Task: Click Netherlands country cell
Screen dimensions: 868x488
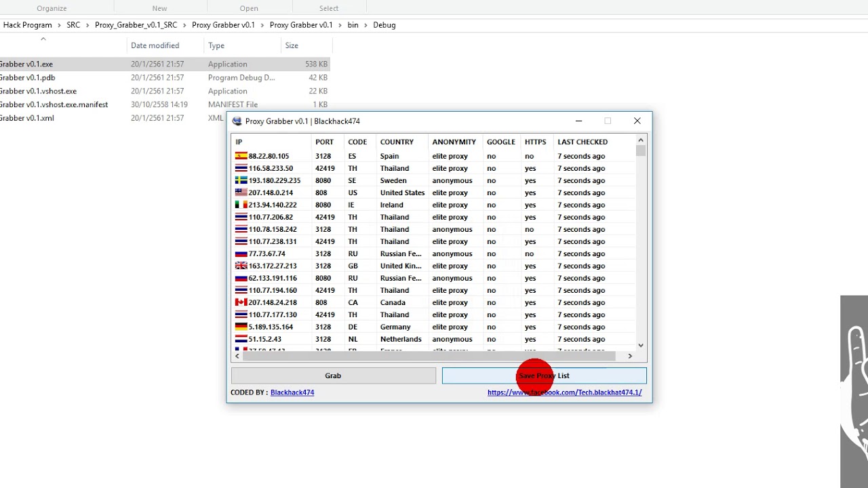Action: (401, 339)
